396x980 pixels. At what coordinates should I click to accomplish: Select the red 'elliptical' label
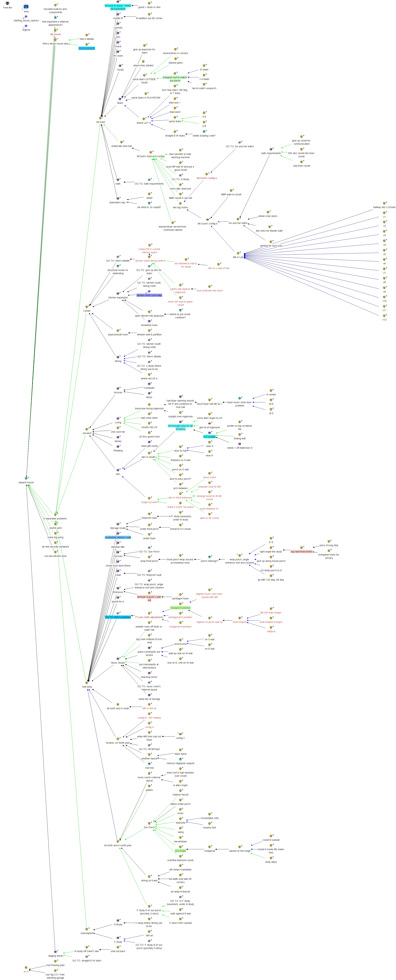[x=271, y=632]
